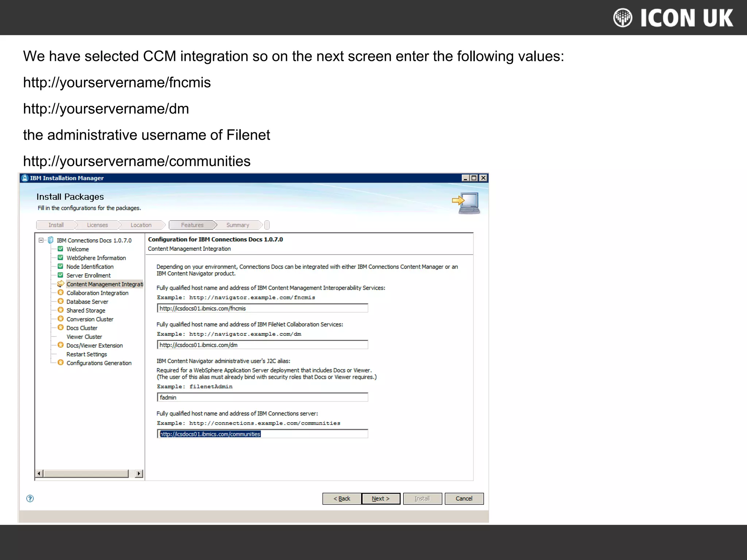Click the Back button

(x=342, y=498)
